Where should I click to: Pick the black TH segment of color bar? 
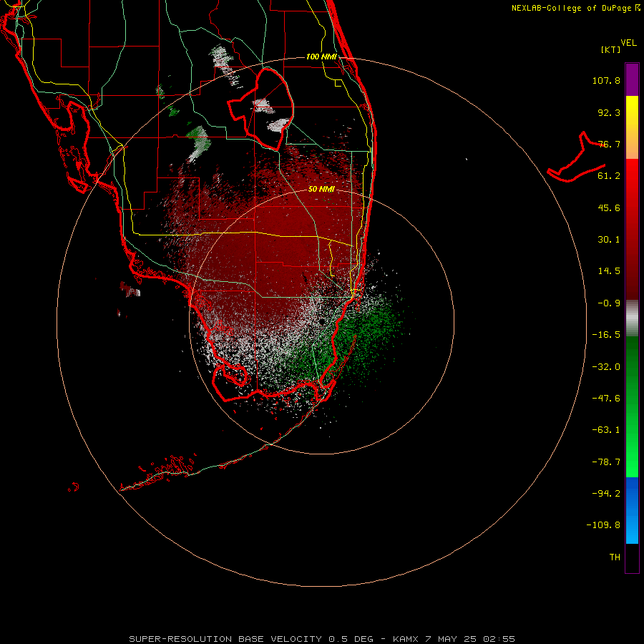point(632,557)
